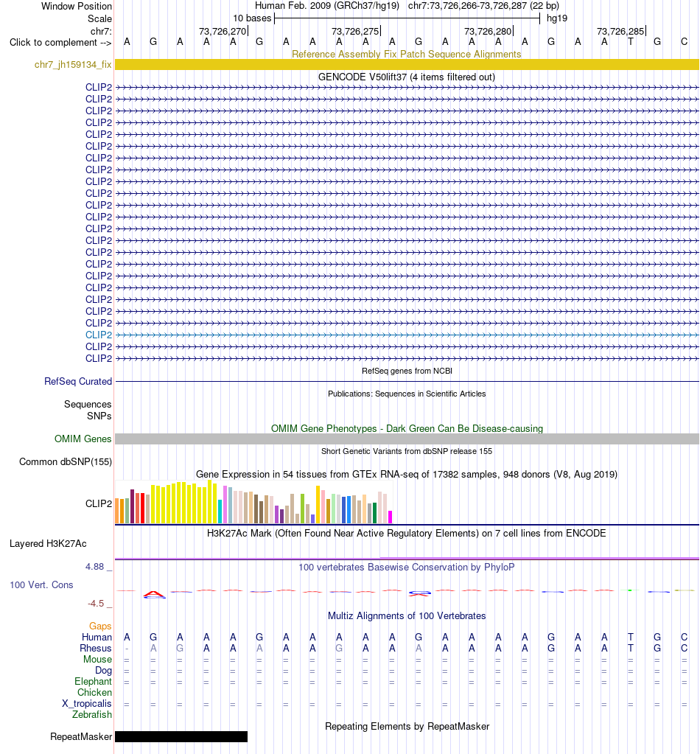The width and height of the screenshot is (700, 754).
Task: Click the yellow chr7_jh159134_fix alignment bar
Action: click(x=407, y=64)
